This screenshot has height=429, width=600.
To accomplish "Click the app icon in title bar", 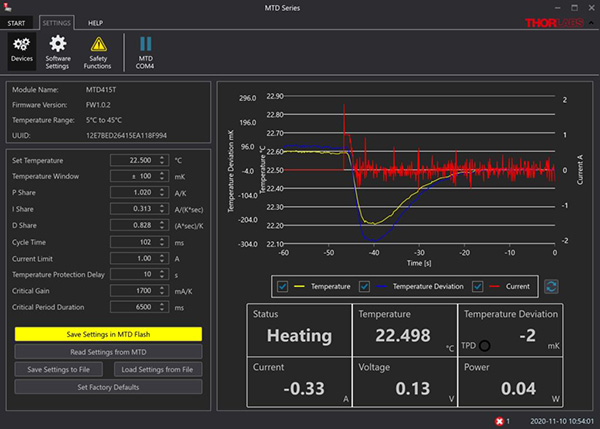I will pyautogui.click(x=9, y=7).
